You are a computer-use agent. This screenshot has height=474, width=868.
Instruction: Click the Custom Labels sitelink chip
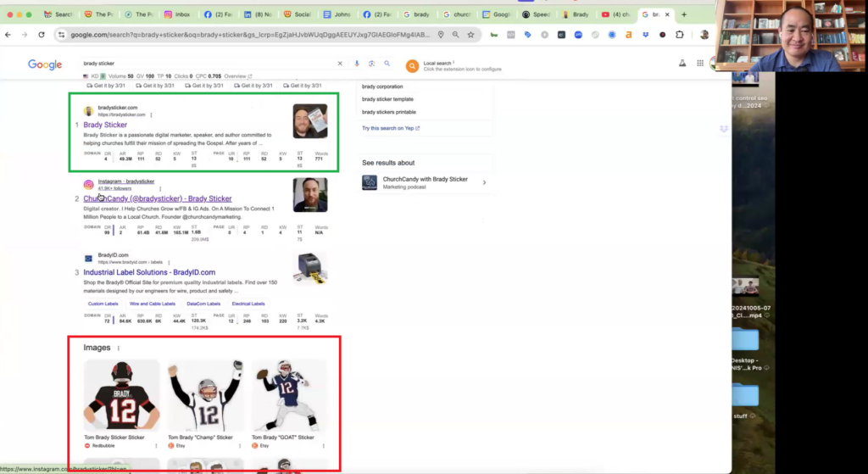[x=103, y=304]
